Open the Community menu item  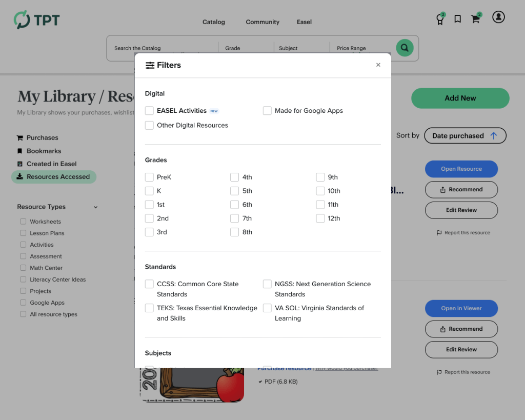(262, 22)
